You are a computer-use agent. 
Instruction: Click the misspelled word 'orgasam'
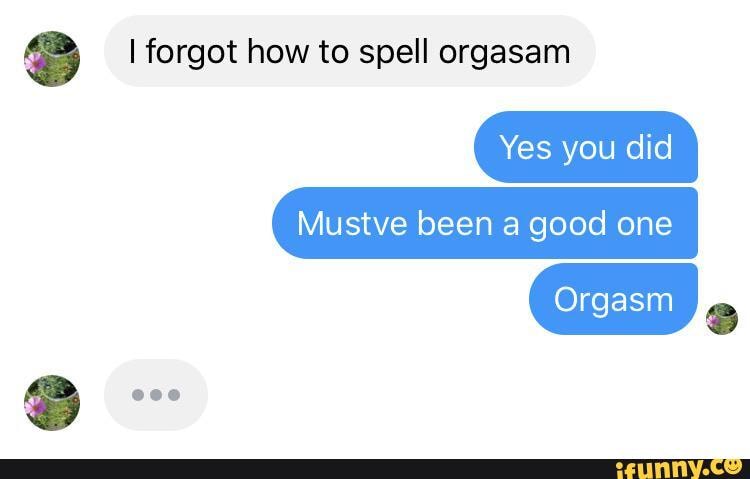[505, 53]
